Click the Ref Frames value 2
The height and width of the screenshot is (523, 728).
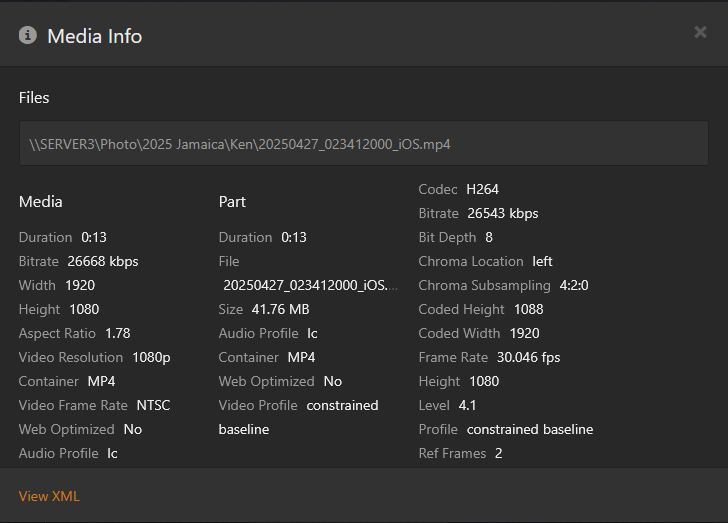point(498,453)
